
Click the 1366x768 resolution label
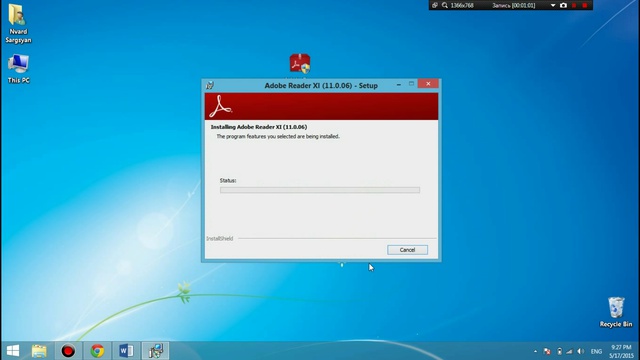[462, 5]
